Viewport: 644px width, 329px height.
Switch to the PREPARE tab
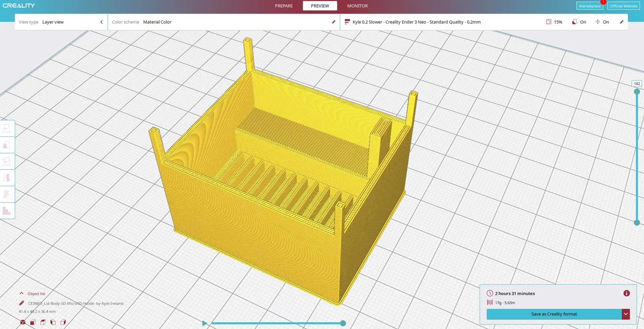click(x=284, y=6)
